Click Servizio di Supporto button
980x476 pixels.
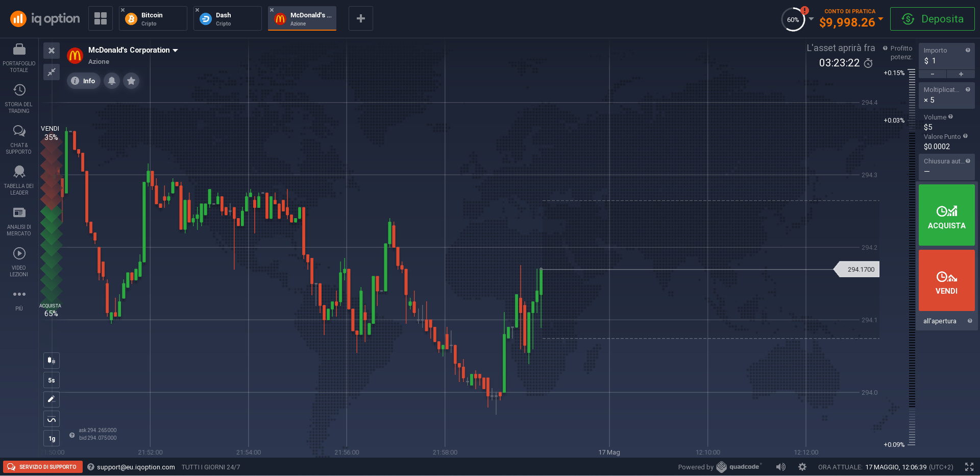(43, 467)
